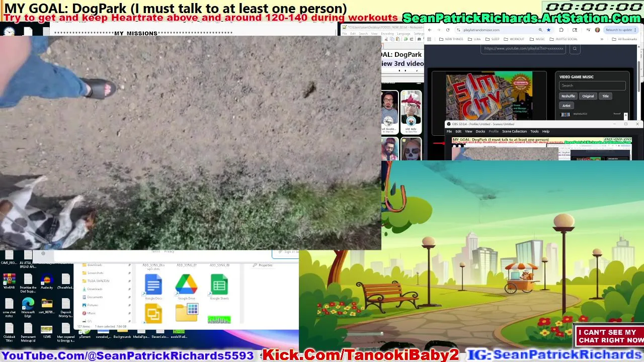
Task: Expand the bookmarks bar overflow chevron
Action: (602, 39)
